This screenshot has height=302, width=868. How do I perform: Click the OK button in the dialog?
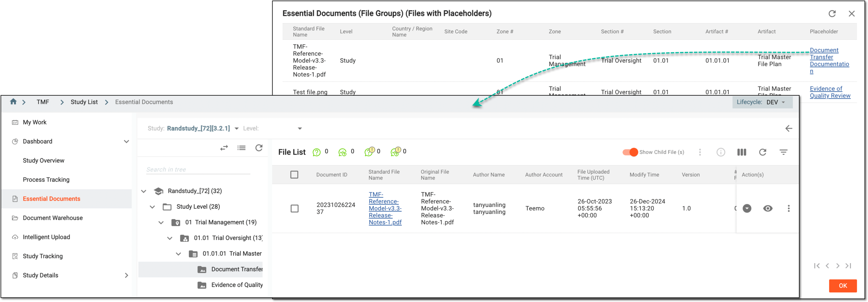843,286
